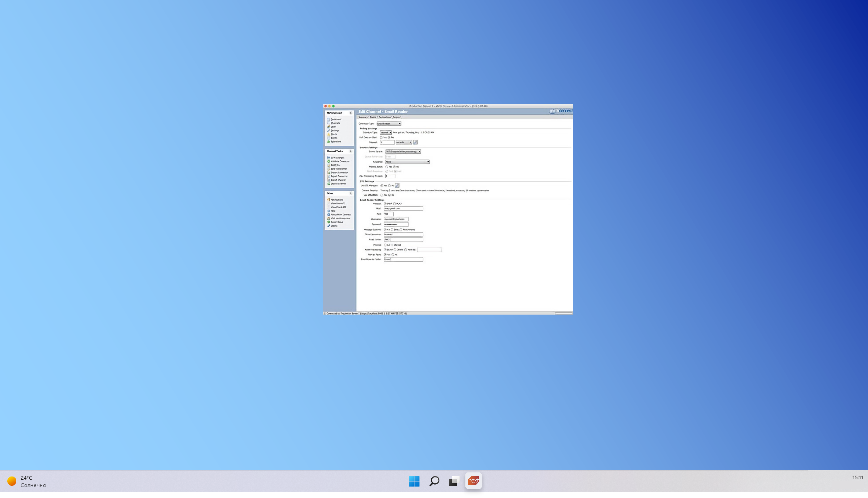This screenshot has width=868, height=498.
Task: Select Yes for Process Batch
Action: [387, 167]
